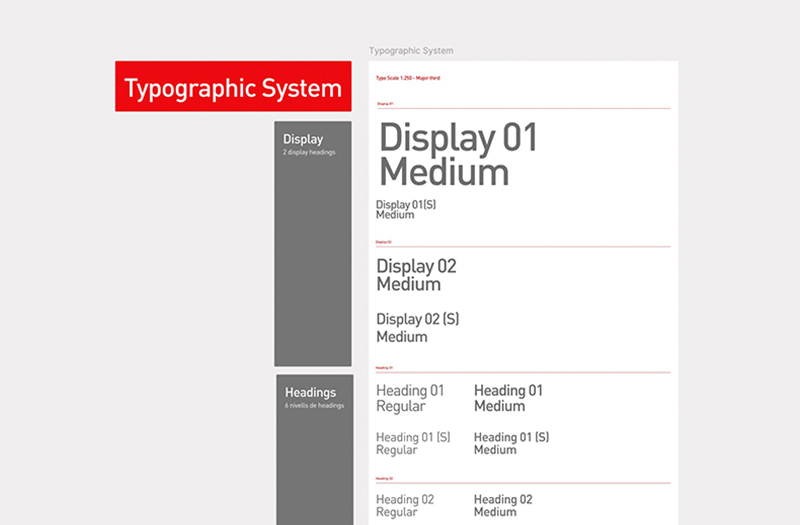Click the small red Display 02 section label

pos(384,242)
